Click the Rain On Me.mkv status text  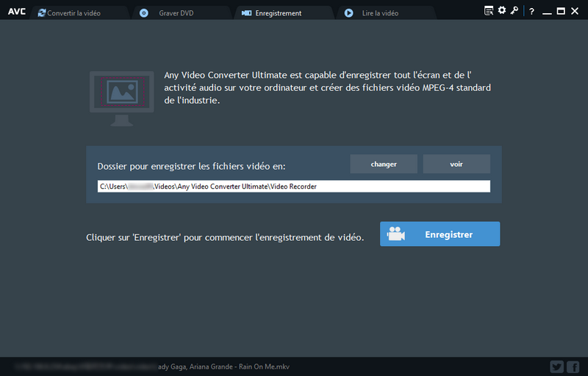tap(223, 366)
